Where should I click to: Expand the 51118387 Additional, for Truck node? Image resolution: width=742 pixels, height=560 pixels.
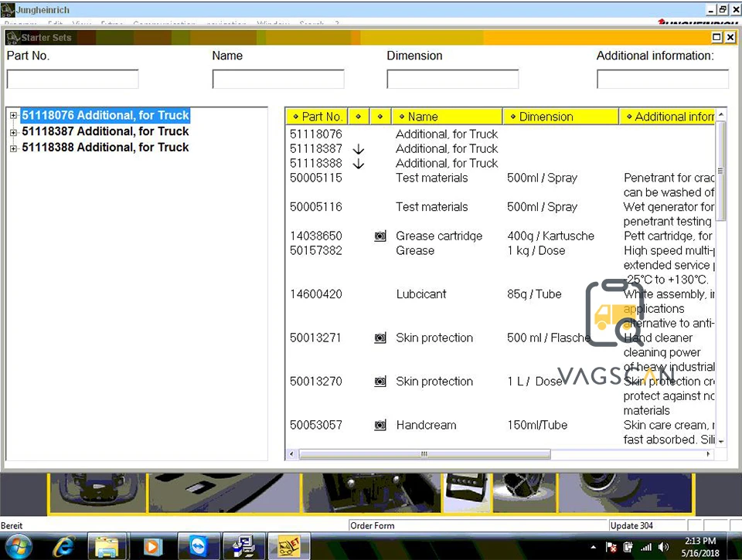coord(13,132)
